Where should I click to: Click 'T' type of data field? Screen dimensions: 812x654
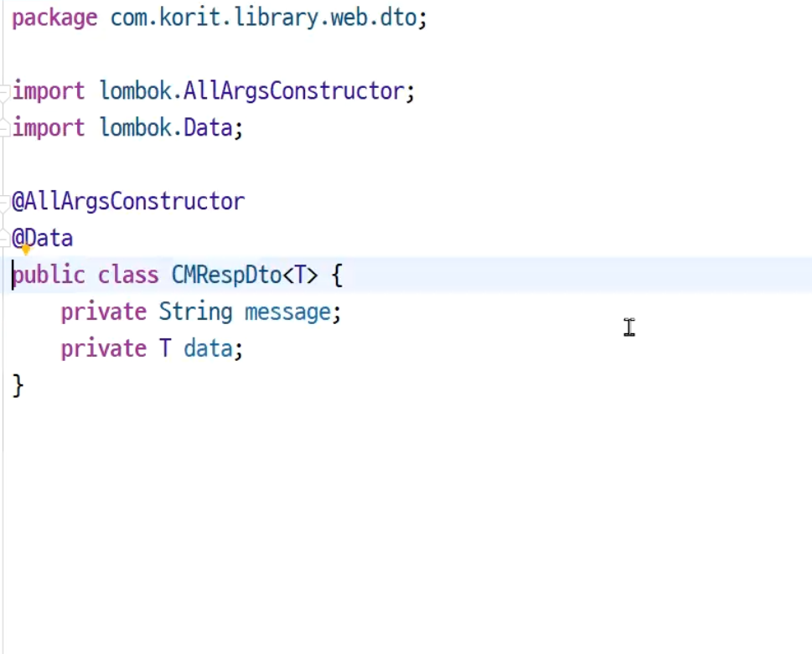coord(165,348)
